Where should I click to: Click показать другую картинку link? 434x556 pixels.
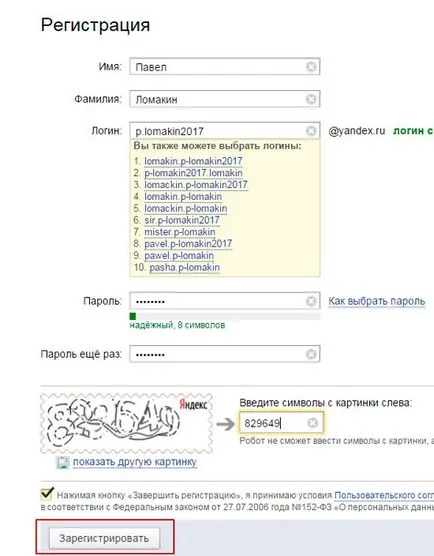point(135,462)
